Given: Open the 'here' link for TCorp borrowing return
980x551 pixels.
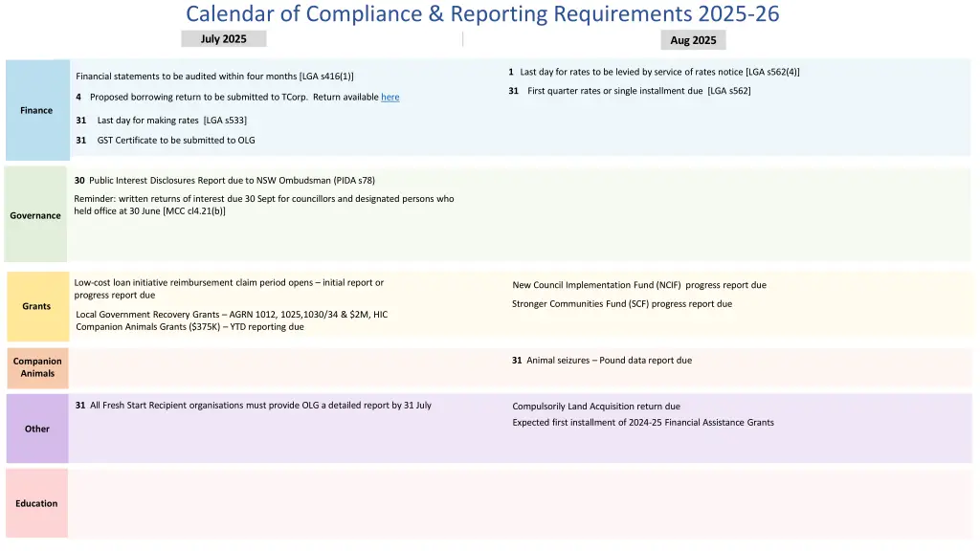Looking at the screenshot, I should 390,98.
